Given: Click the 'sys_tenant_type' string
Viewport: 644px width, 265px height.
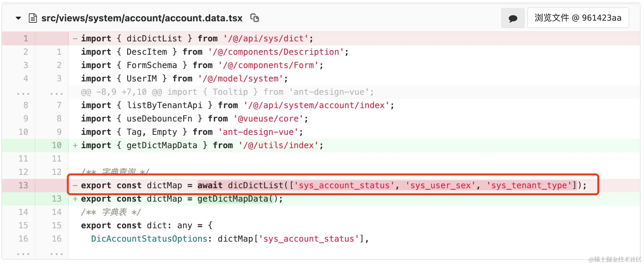Looking at the screenshot, I should point(529,186).
